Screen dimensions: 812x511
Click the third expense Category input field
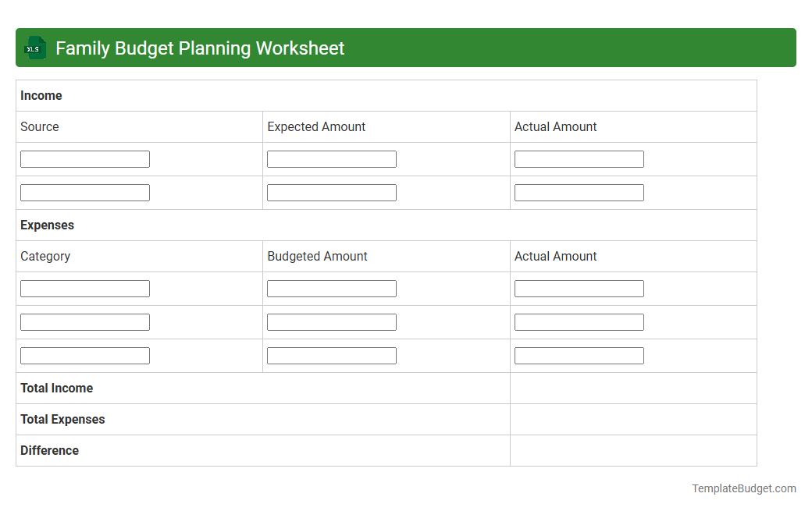coord(84,355)
